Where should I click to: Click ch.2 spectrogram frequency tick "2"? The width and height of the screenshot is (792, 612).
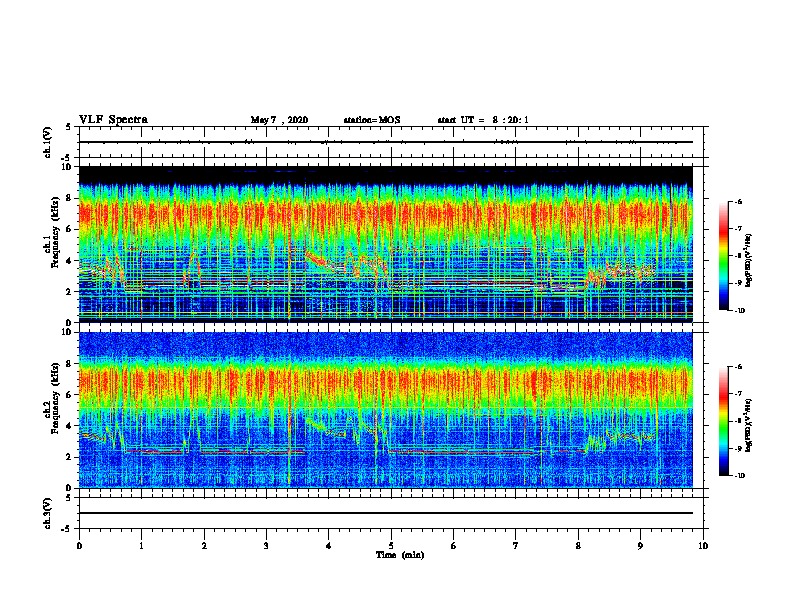[x=70, y=457]
